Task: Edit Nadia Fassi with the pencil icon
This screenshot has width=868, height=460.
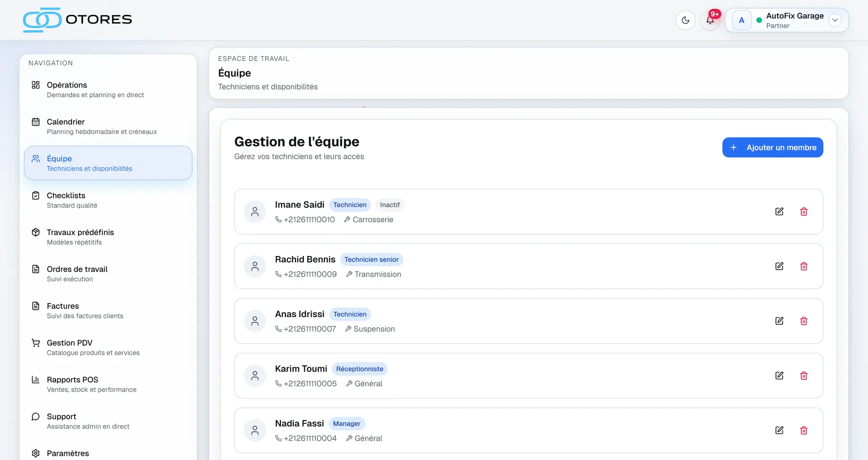Action: (x=779, y=430)
